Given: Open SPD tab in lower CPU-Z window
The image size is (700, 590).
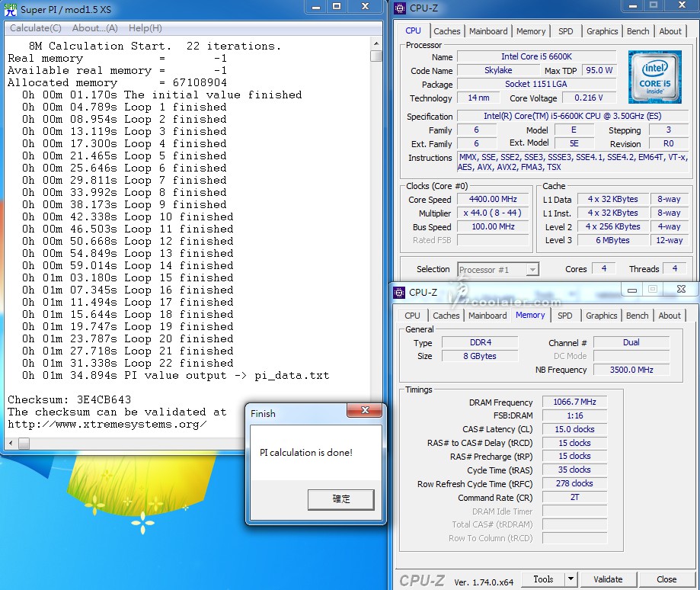Looking at the screenshot, I should click(564, 316).
